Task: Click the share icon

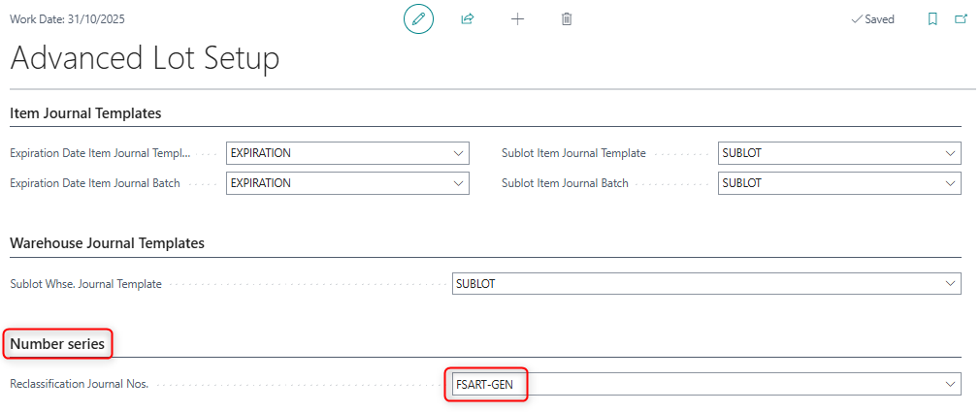Action: tap(468, 19)
